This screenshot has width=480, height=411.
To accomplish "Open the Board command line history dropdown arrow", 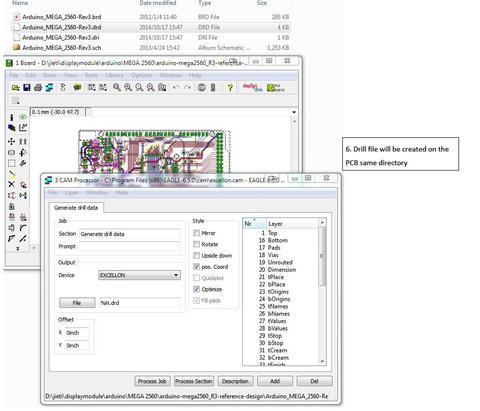I will [x=294, y=112].
